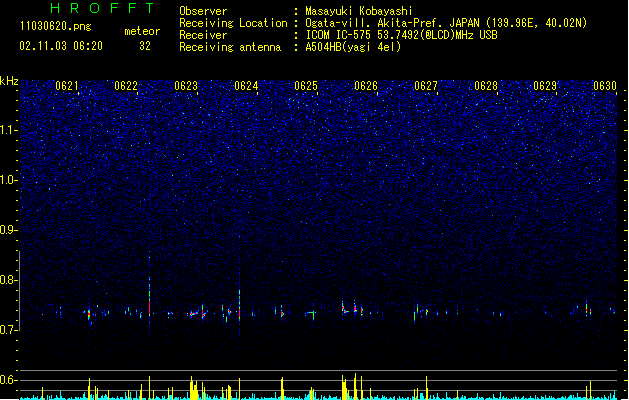Click the Observer label

tap(203, 11)
